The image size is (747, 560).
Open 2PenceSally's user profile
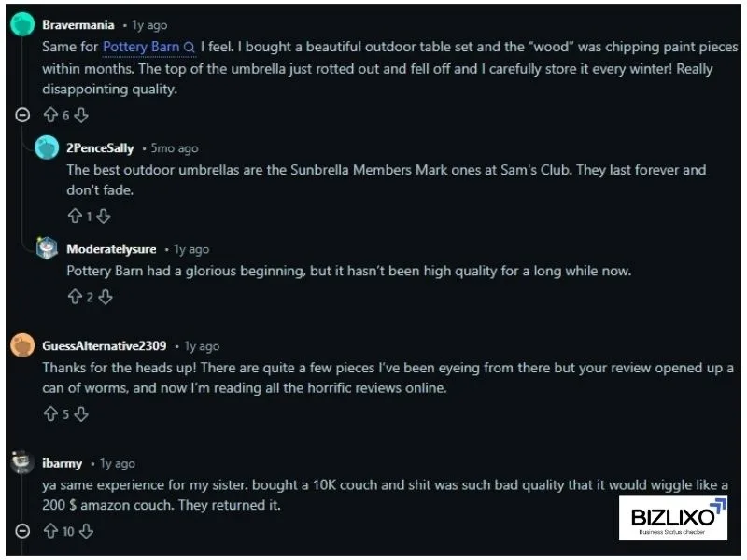(100, 148)
